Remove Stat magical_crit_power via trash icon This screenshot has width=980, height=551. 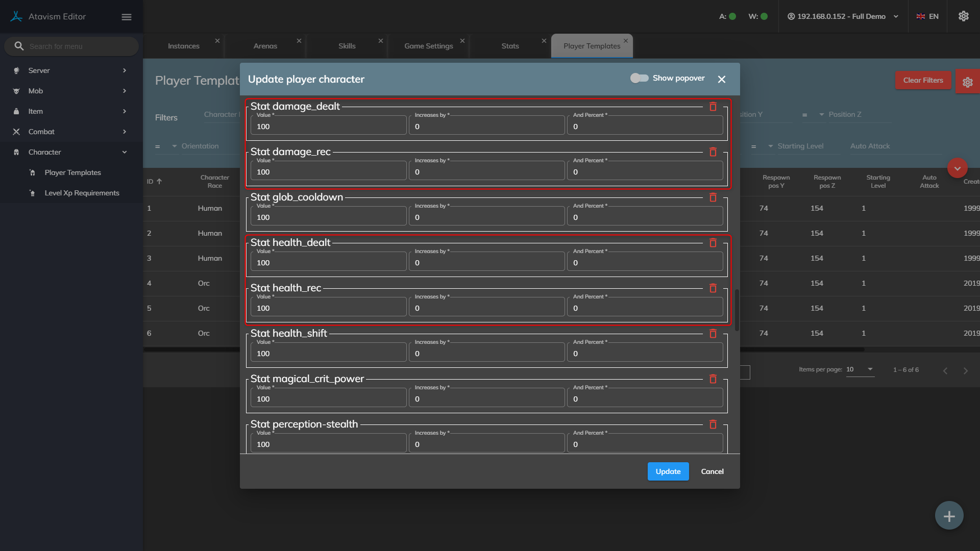[713, 379]
